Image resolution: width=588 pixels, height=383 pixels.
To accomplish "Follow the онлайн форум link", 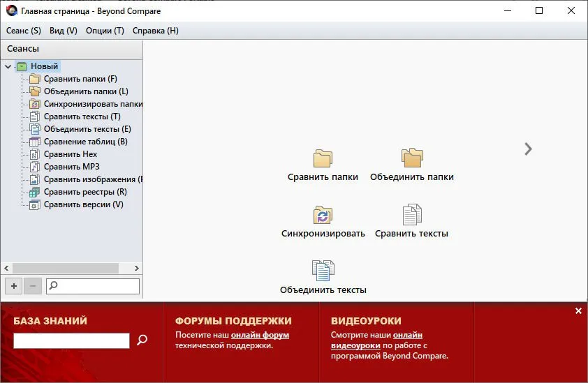I will pyautogui.click(x=260, y=335).
